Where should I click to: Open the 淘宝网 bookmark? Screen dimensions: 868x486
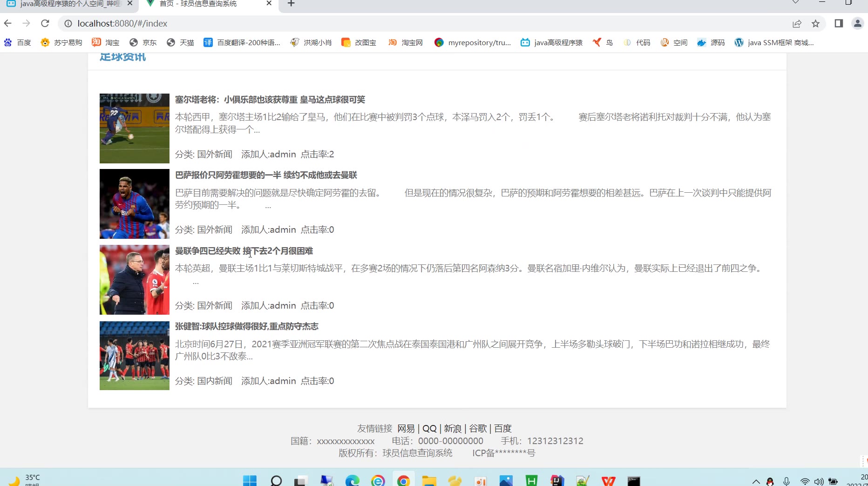click(406, 42)
